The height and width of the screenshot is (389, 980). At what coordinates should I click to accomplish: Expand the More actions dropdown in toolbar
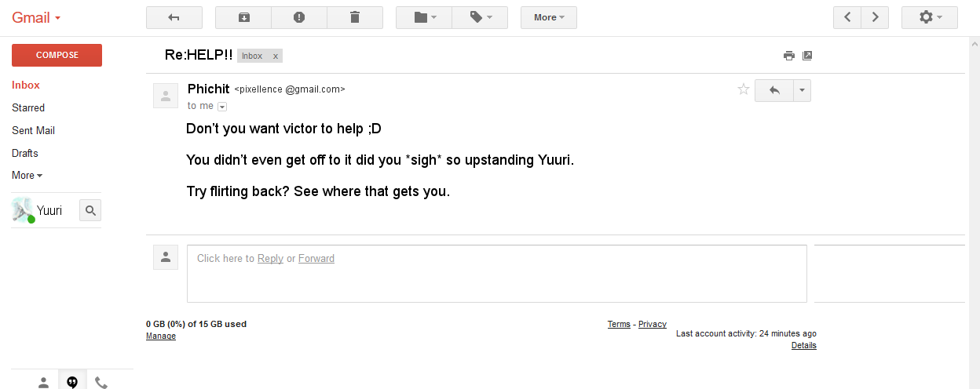click(549, 17)
